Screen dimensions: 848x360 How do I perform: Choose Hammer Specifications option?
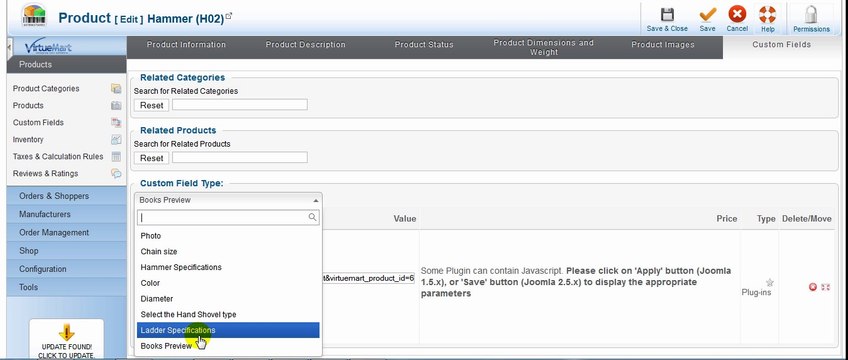tap(228, 267)
